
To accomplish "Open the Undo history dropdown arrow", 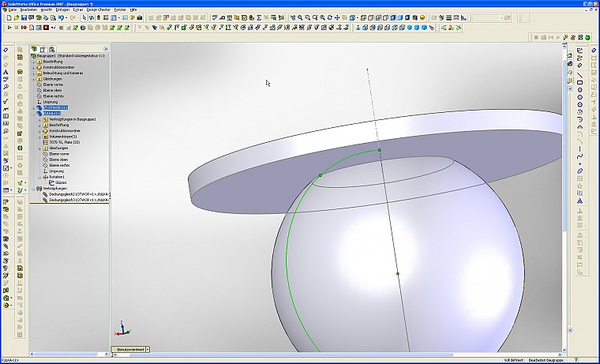I will tap(66, 17).
